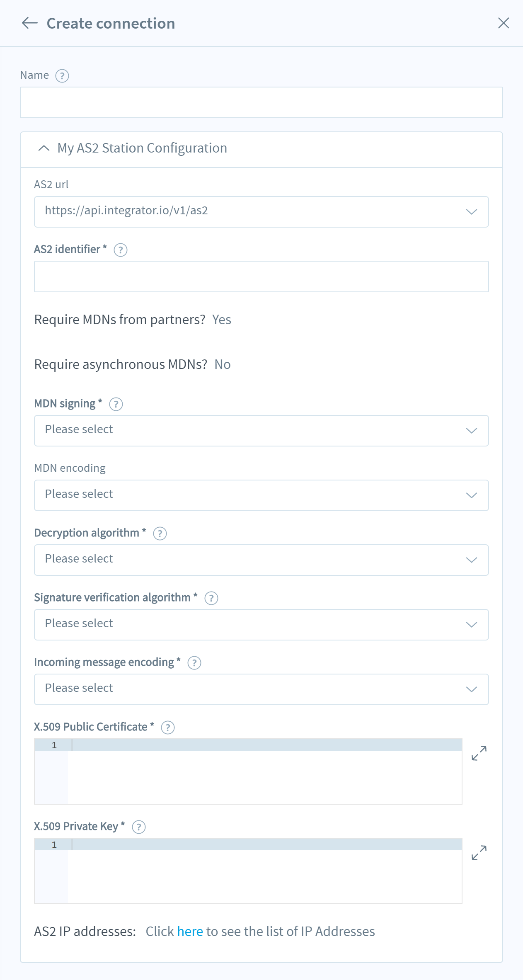The width and height of the screenshot is (523, 980).
Task: Close the Create connection dialog
Action: tap(504, 23)
